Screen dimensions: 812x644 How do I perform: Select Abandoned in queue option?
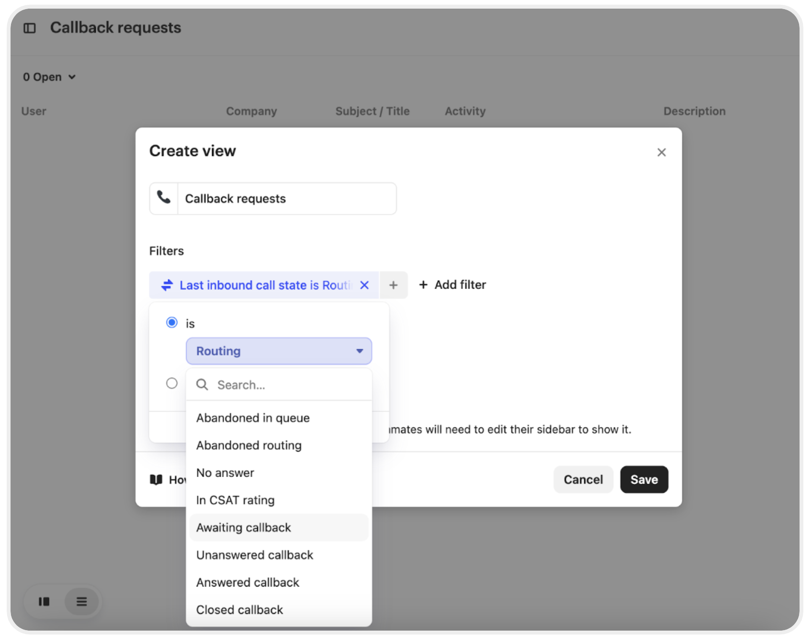(253, 418)
